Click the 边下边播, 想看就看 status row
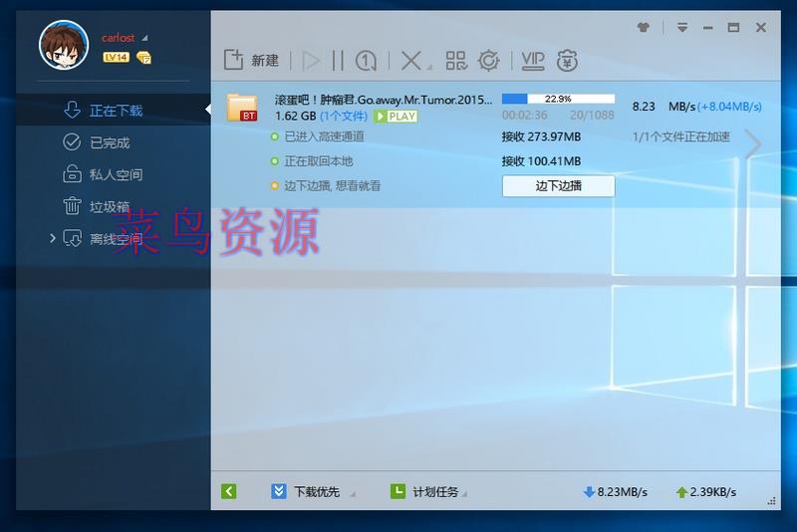The width and height of the screenshot is (797, 532). [326, 186]
